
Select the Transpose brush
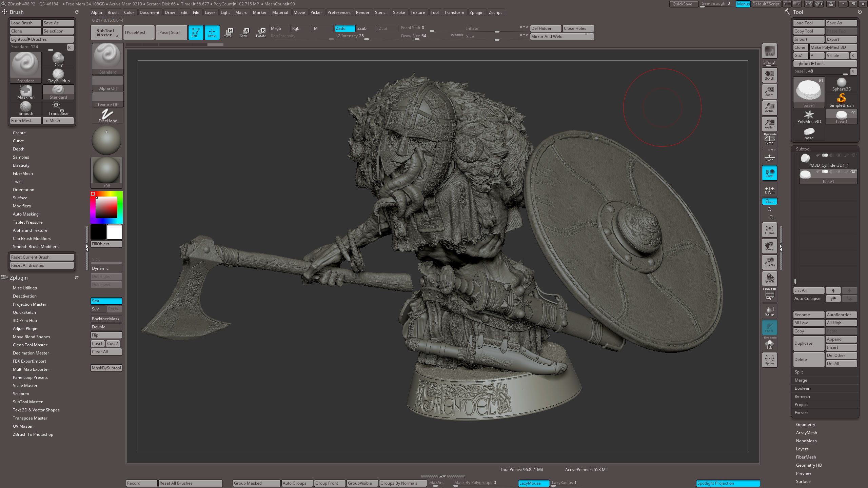click(58, 108)
